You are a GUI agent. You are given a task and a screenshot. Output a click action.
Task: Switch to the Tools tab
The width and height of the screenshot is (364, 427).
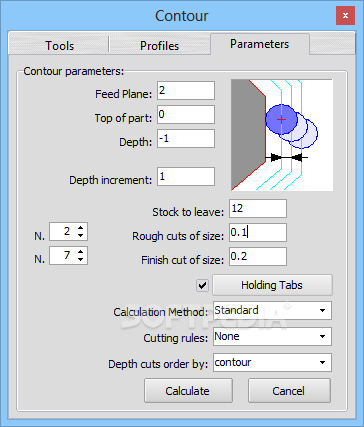59,45
